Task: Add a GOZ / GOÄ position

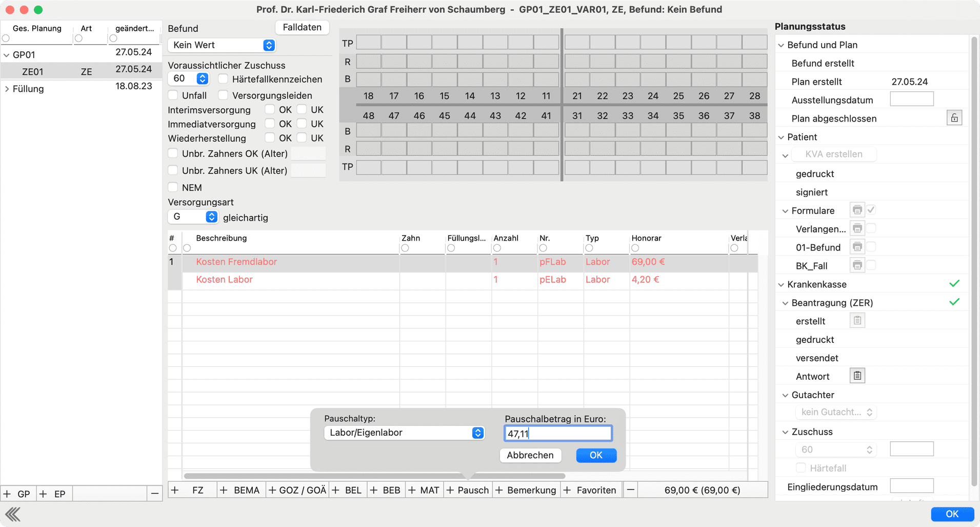Action: click(297, 490)
